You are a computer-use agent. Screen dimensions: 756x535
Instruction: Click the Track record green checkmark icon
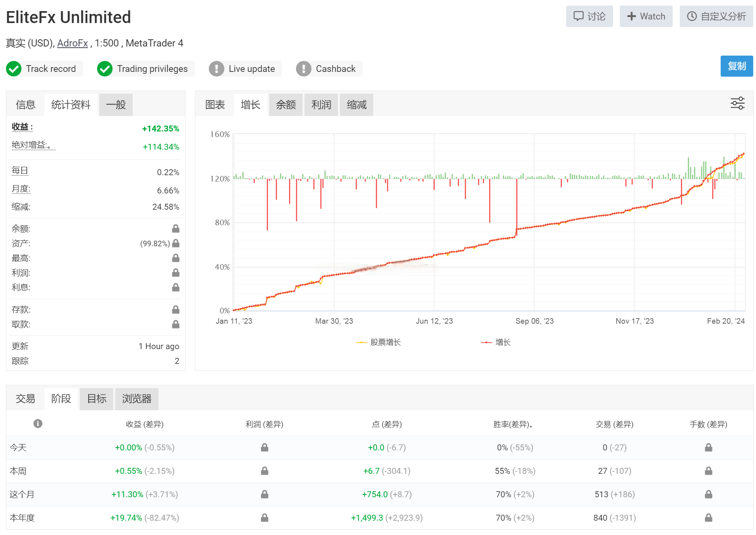(14, 69)
